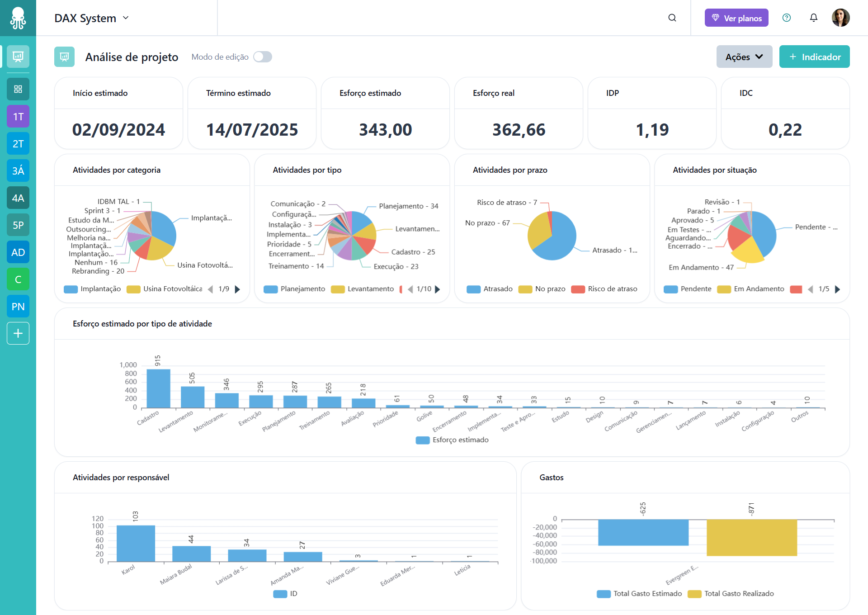Click the help question mark icon
This screenshot has width=868, height=615.
click(x=787, y=18)
